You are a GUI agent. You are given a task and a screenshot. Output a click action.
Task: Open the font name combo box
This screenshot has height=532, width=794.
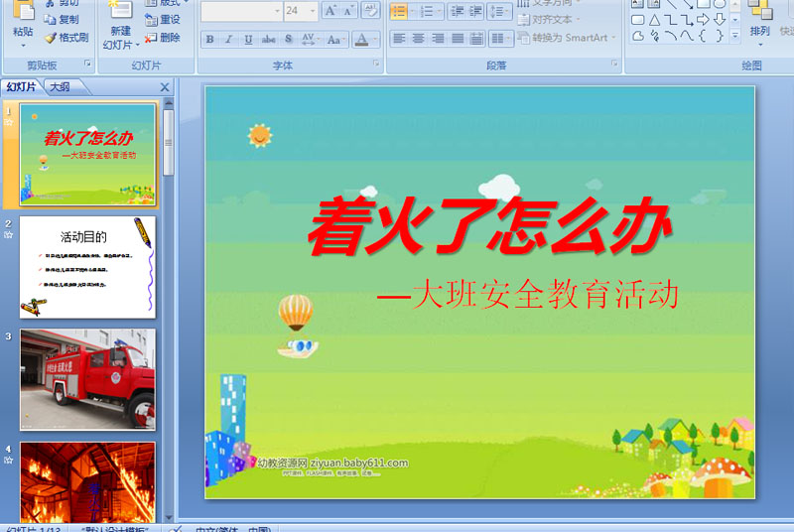point(241,11)
